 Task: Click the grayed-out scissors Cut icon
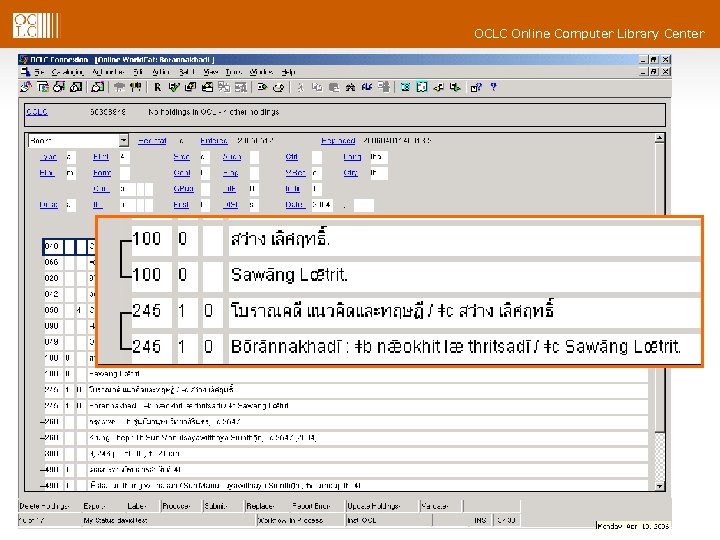pyautogui.click(x=300, y=87)
